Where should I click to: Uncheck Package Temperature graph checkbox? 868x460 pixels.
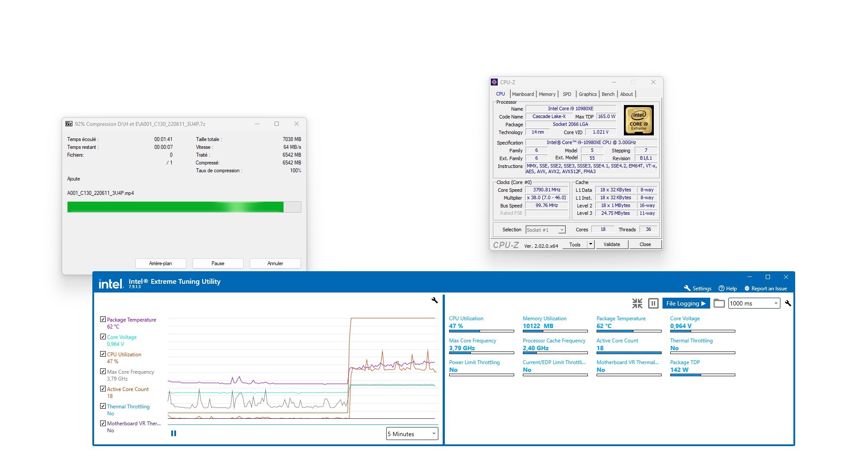coord(103,319)
